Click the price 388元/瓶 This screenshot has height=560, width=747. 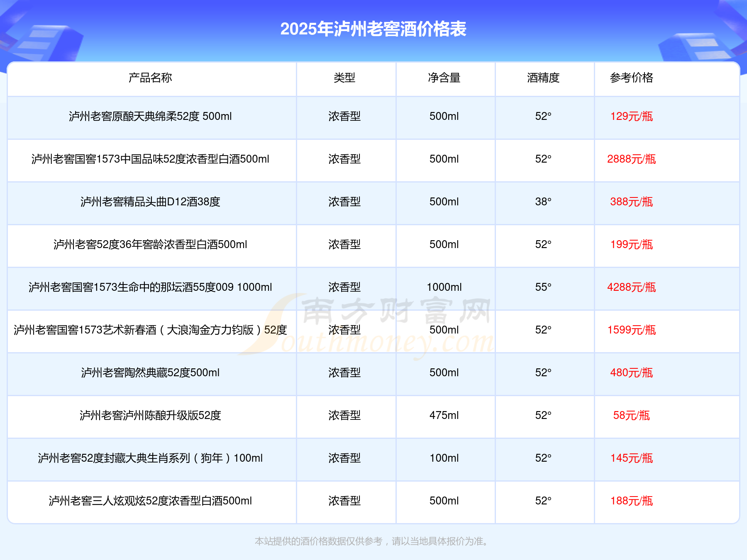point(632,202)
